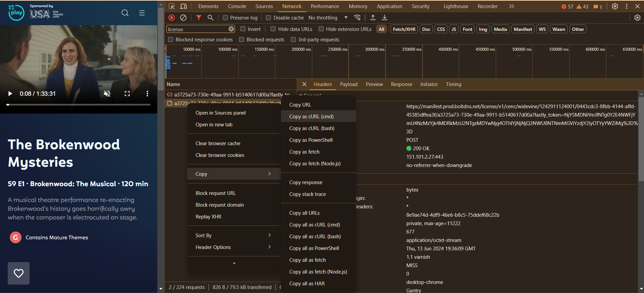This screenshot has width=644, height=293.
Task: Expand the Sort By submenu
Action: pyautogui.click(x=233, y=235)
